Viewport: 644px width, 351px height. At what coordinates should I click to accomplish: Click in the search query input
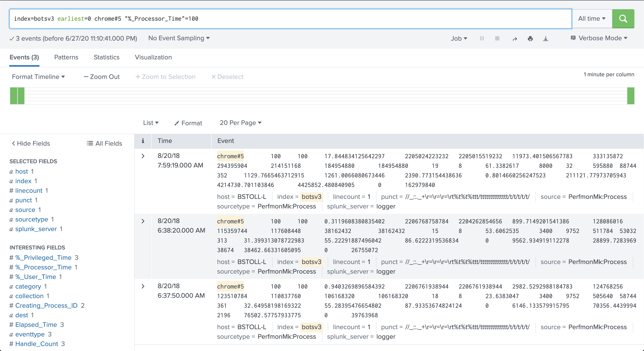tap(291, 19)
